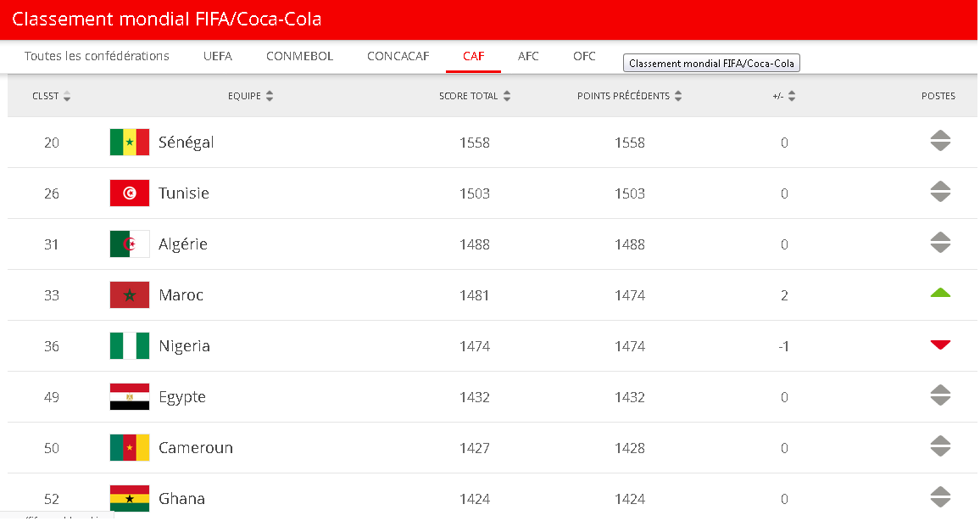The height and width of the screenshot is (521, 980).
Task: Click Sénégal's rank 20 cell
Action: tap(51, 143)
